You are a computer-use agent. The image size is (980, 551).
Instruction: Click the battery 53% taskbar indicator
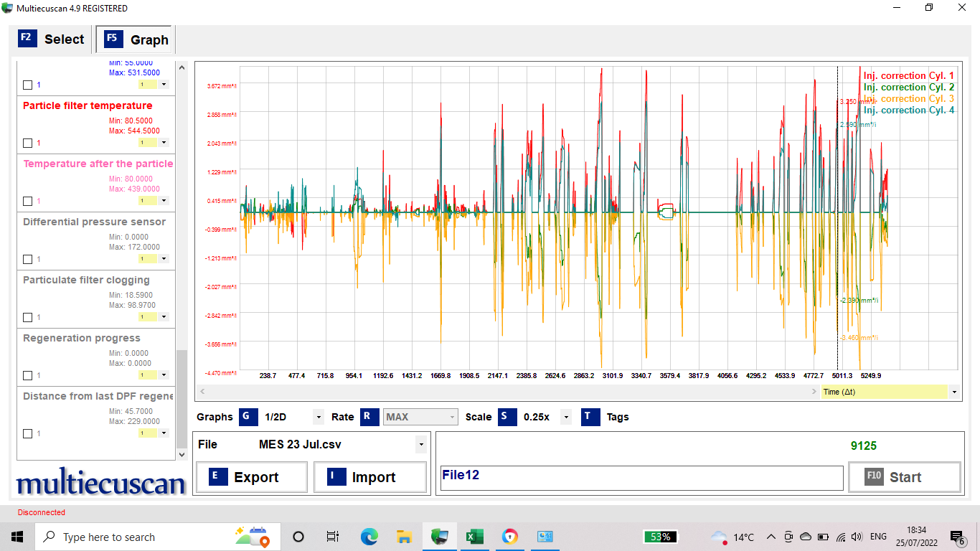tap(660, 537)
